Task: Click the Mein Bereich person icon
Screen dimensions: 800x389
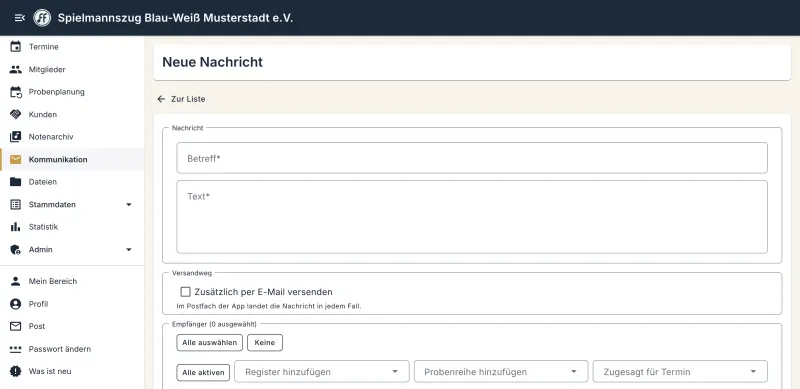Action: 16,281
